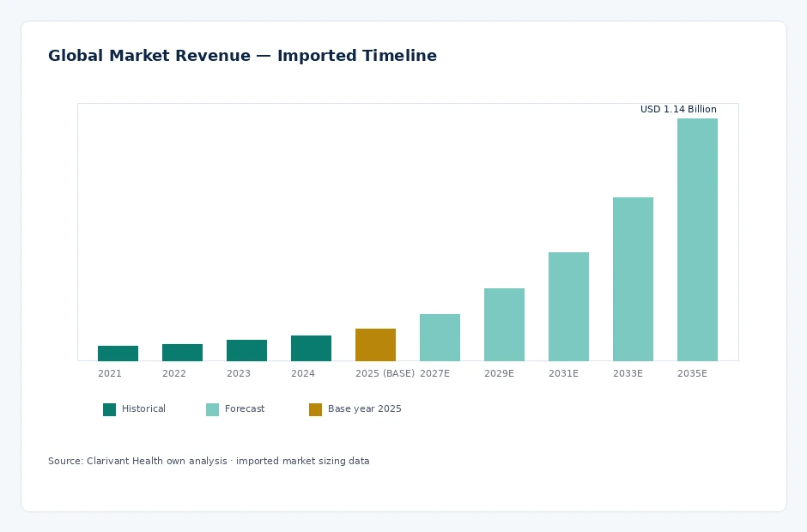This screenshot has width=807, height=532.
Task: Toggle the Historical legend label
Action: pyautogui.click(x=143, y=409)
